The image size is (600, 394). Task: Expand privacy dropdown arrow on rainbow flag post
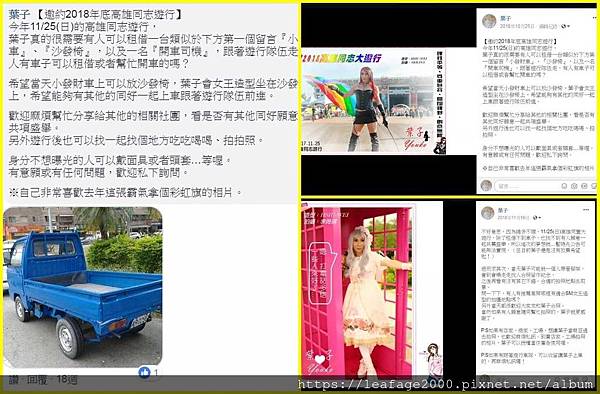click(569, 26)
